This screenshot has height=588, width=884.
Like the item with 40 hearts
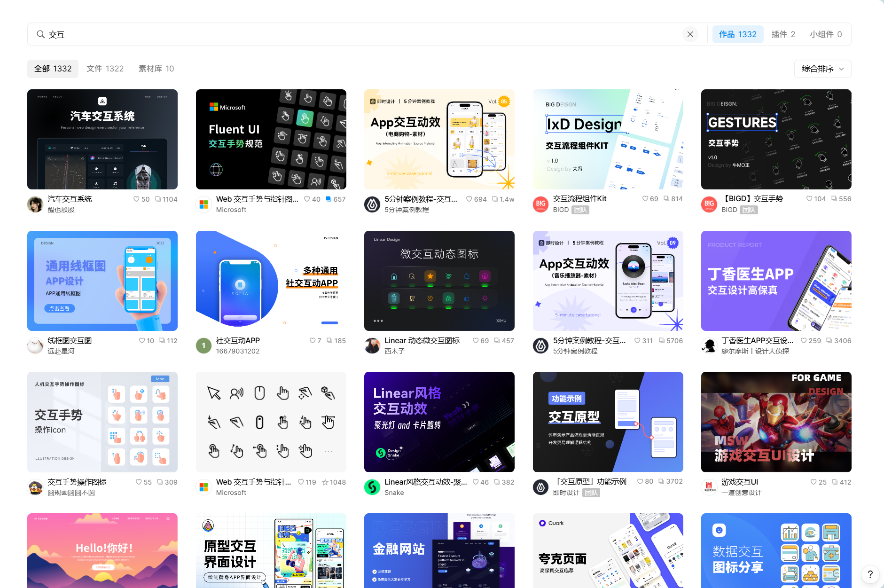pos(307,199)
